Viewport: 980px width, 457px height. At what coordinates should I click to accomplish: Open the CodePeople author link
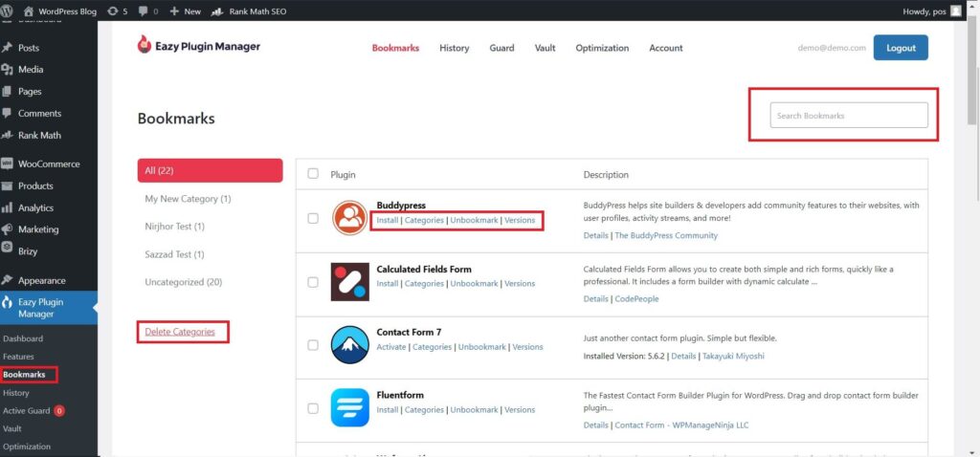[636, 298]
